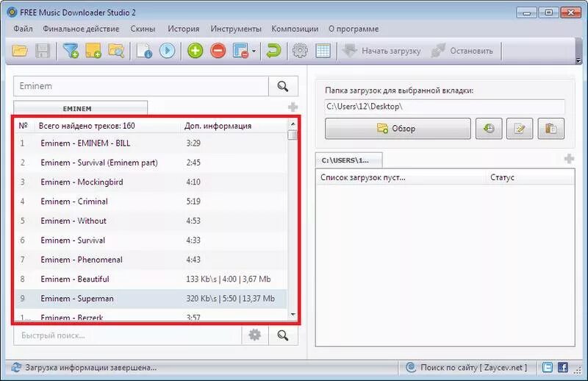This screenshot has height=381, width=588.
Task: Click the funnel filter add icon
Action: point(71,51)
